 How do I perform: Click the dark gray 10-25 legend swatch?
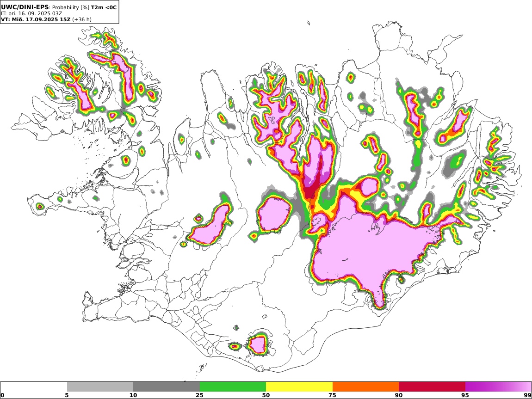(167, 387)
